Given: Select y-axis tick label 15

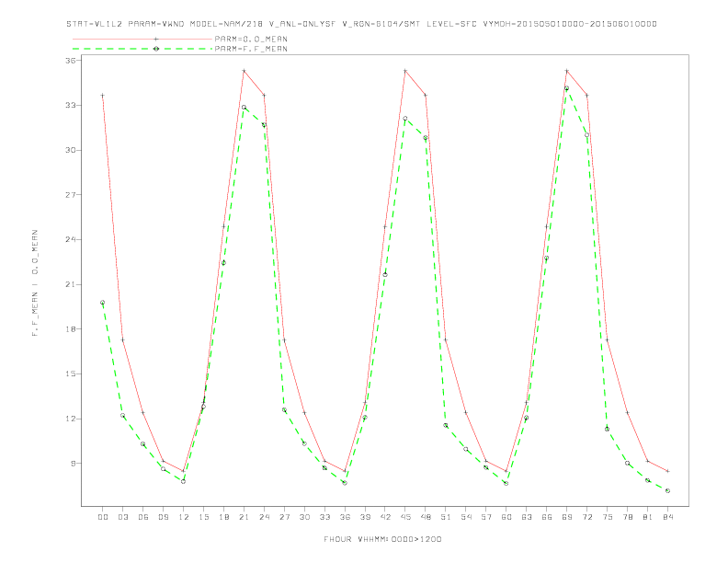Looking at the screenshot, I should 71,373.
